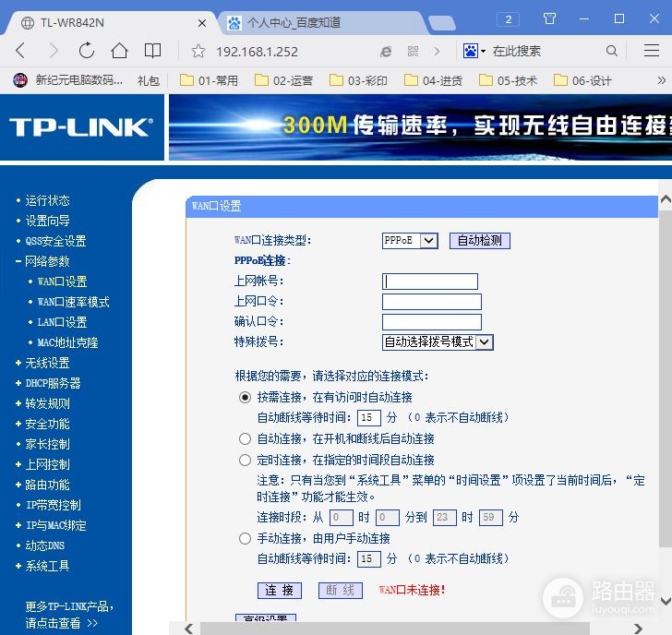Click the Baidu paw search engine icon
This screenshot has height=635, width=672.
pos(471,51)
